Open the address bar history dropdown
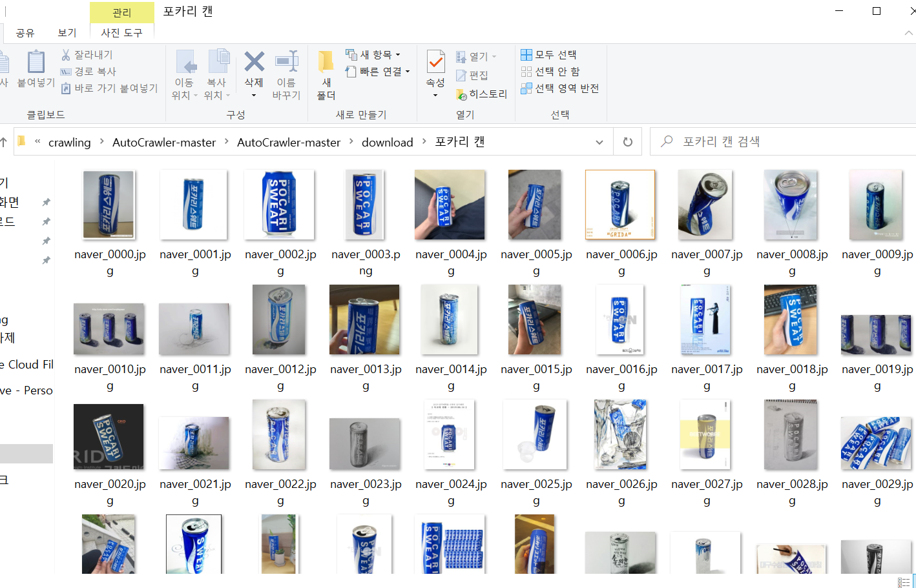Screen dimensions: 916x588 pyautogui.click(x=599, y=142)
